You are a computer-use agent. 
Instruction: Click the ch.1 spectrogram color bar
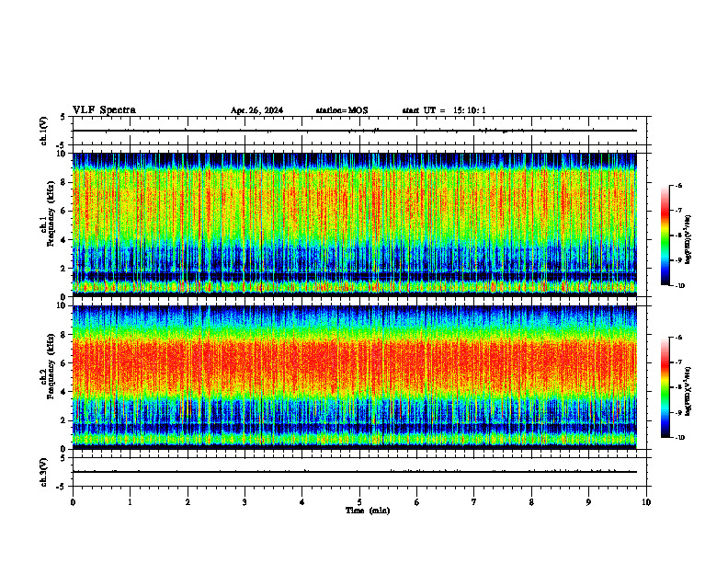[665, 236]
